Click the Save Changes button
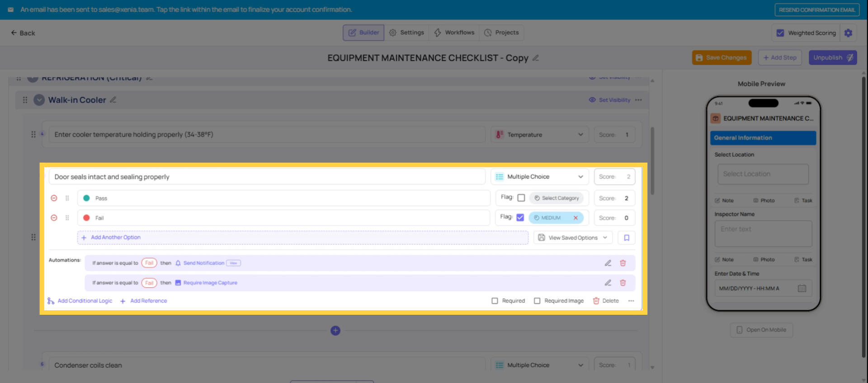The width and height of the screenshot is (868, 383). [x=721, y=58]
